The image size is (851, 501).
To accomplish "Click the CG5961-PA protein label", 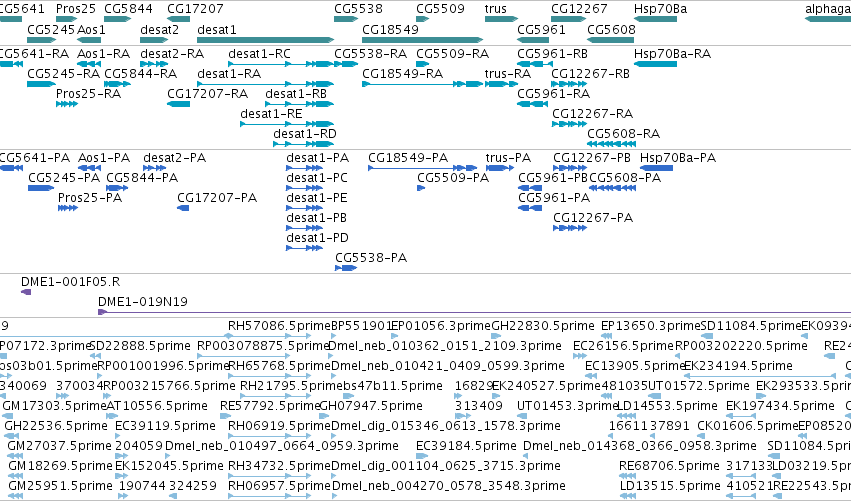I will coord(554,198).
